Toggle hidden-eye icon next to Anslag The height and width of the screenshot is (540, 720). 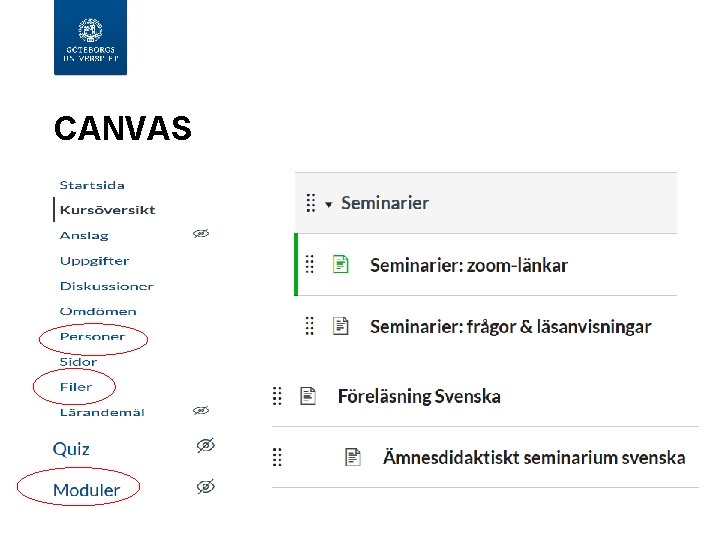(200, 233)
